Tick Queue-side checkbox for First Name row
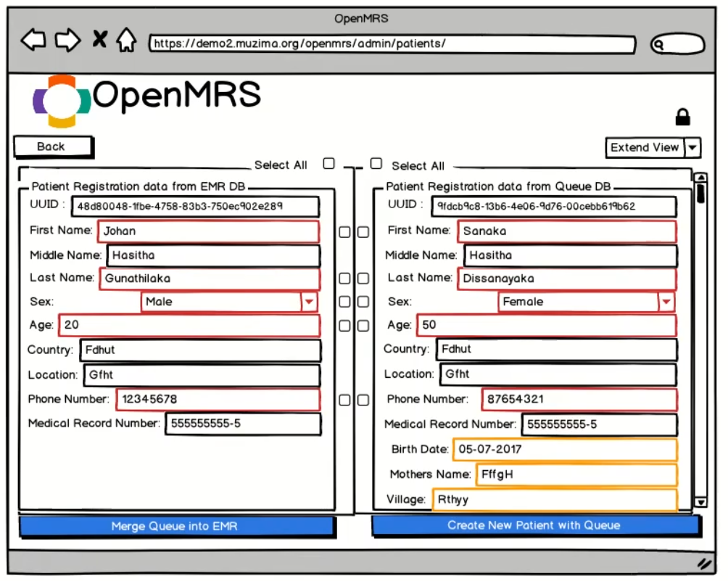This screenshot has height=581, width=728. click(363, 232)
